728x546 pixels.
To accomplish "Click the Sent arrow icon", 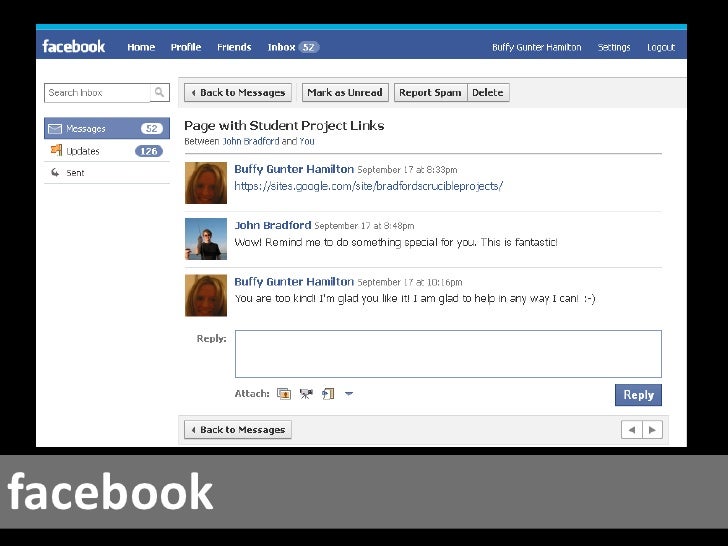I will pos(55,173).
